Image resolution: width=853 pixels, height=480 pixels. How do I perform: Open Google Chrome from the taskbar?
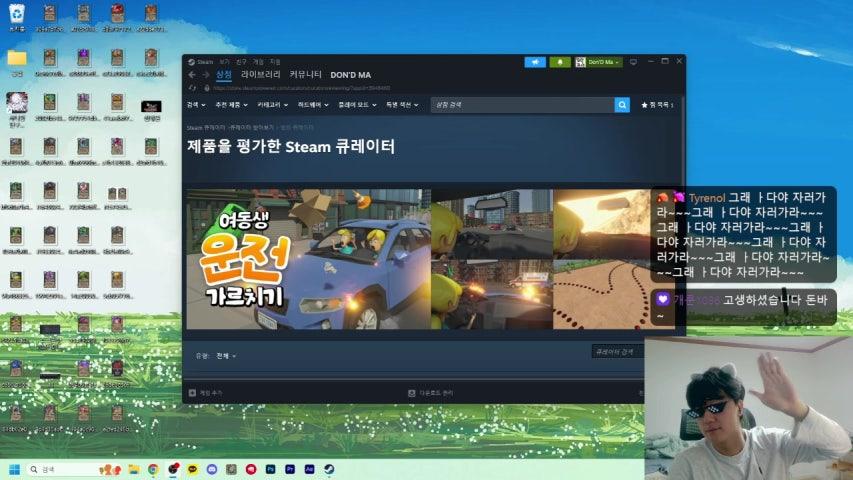tap(153, 469)
